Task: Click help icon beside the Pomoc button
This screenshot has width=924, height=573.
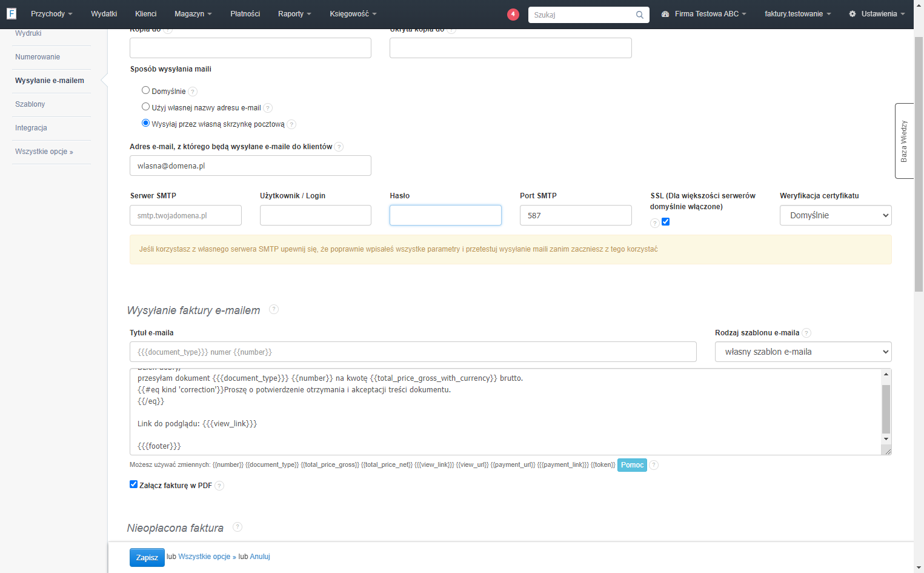Action: coord(654,465)
